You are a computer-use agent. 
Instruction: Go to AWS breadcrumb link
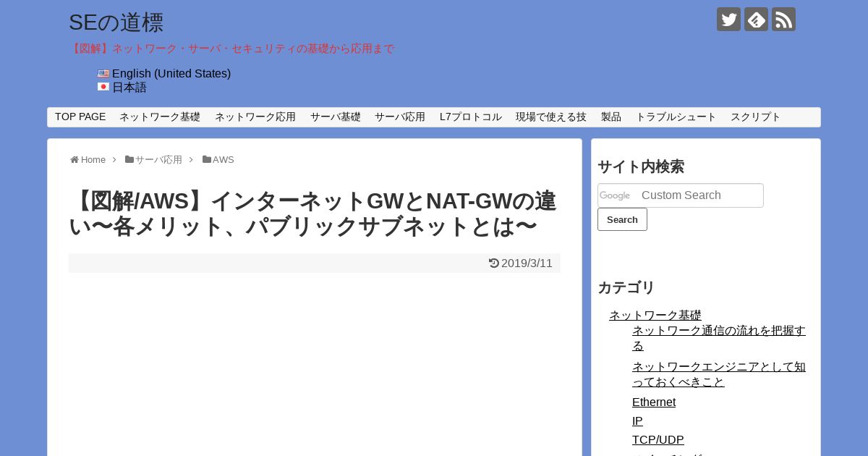[224, 160]
